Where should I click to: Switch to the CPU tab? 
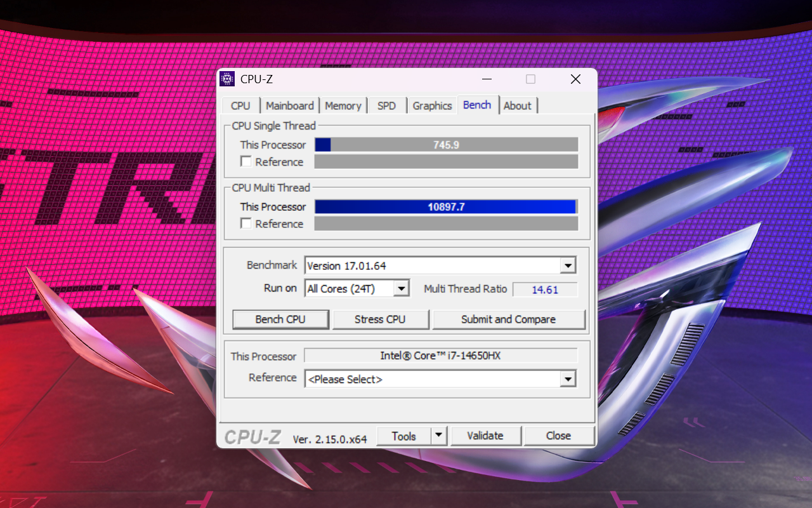tap(240, 106)
